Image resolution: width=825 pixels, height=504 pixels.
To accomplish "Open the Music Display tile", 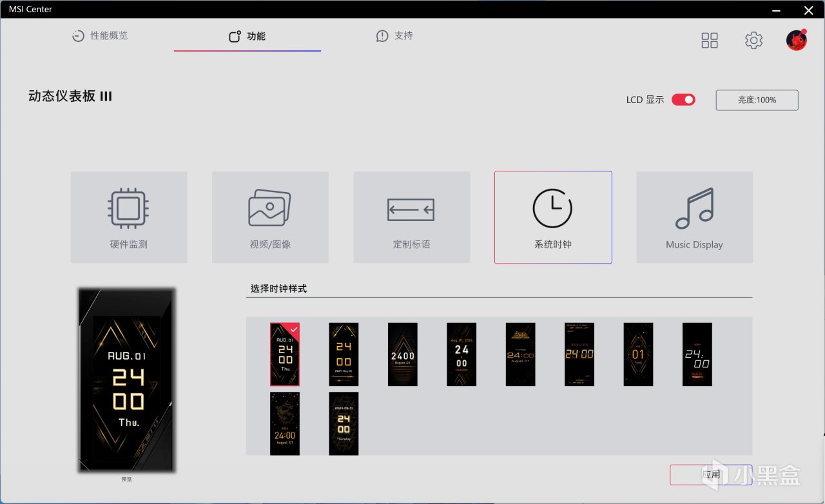I will click(x=694, y=217).
